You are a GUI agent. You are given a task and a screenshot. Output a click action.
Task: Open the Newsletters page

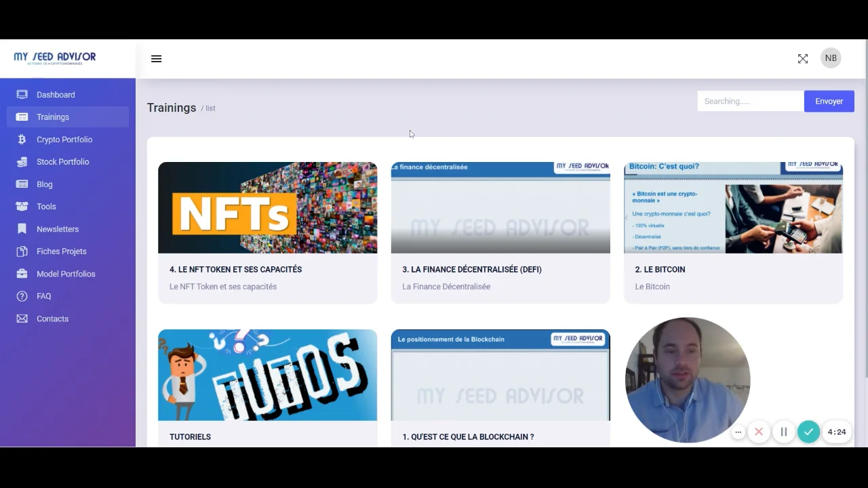58,229
